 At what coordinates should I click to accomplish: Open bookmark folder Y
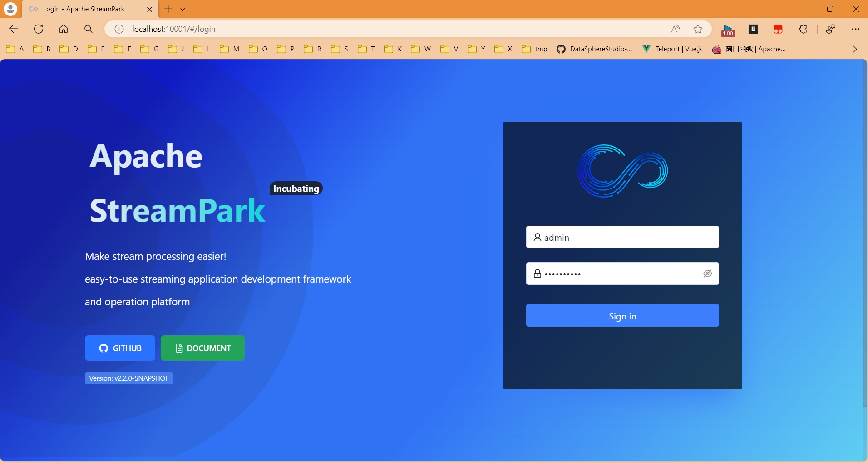click(477, 49)
